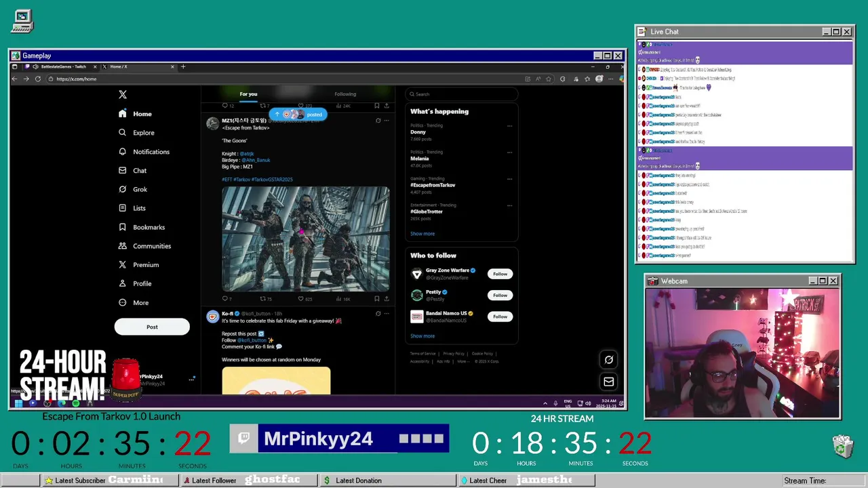Show more under What's happening
868x488 pixels.
click(422, 234)
